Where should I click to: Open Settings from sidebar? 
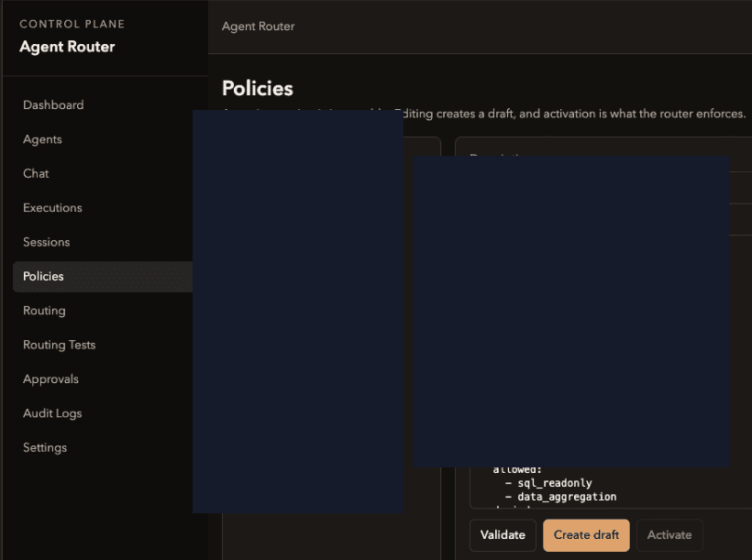[x=45, y=448]
